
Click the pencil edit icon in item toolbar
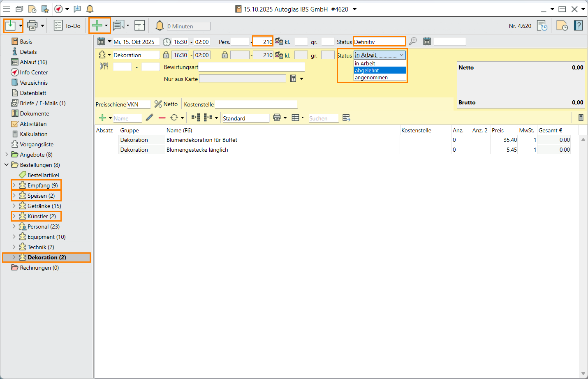(150, 118)
